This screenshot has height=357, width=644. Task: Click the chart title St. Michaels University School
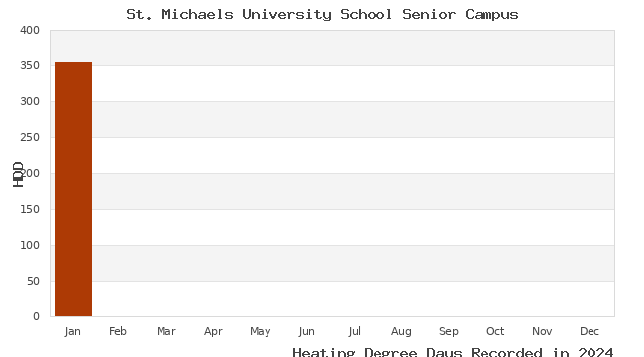[322, 15]
